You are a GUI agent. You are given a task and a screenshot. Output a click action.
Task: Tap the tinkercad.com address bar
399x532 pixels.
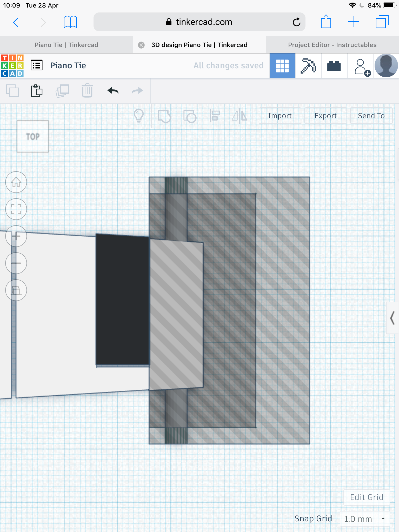tap(199, 22)
